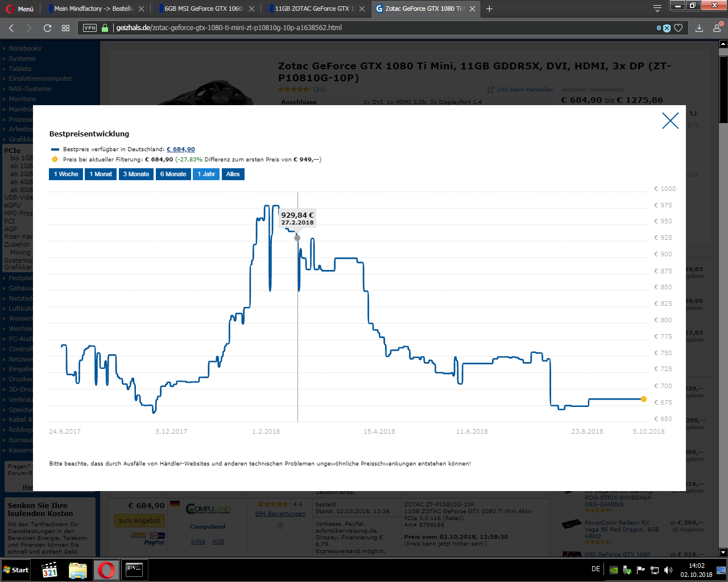This screenshot has width=728, height=582.
Task: Click the Notebooks category in the sidebar
Action: click(25, 48)
